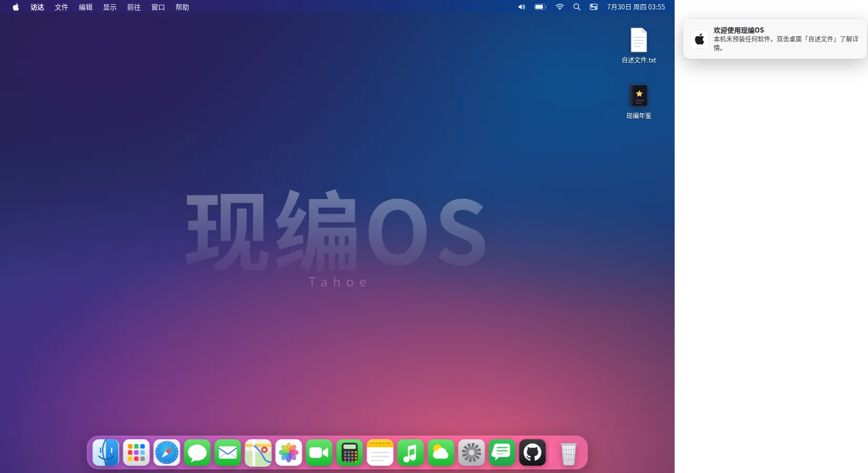Launch Safari compass icon in dock

coord(167,453)
